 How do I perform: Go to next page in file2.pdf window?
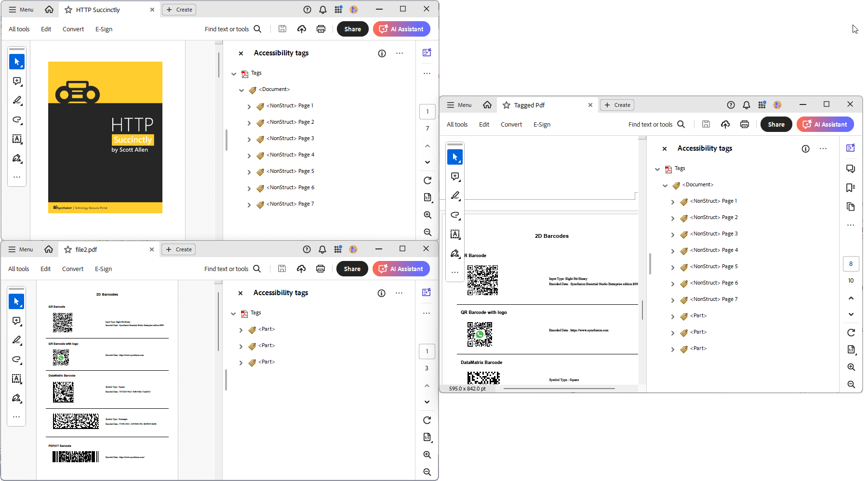coord(427,402)
